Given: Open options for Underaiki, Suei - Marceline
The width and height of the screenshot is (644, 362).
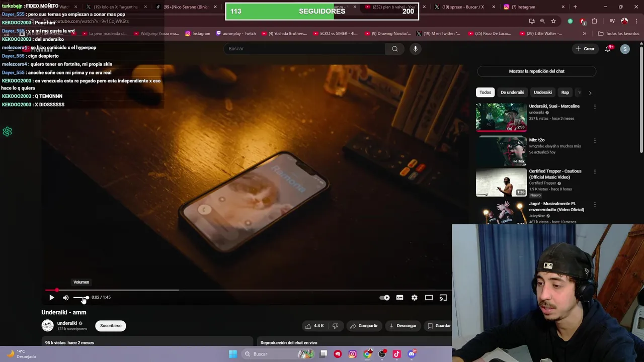Looking at the screenshot, I should 595,107.
